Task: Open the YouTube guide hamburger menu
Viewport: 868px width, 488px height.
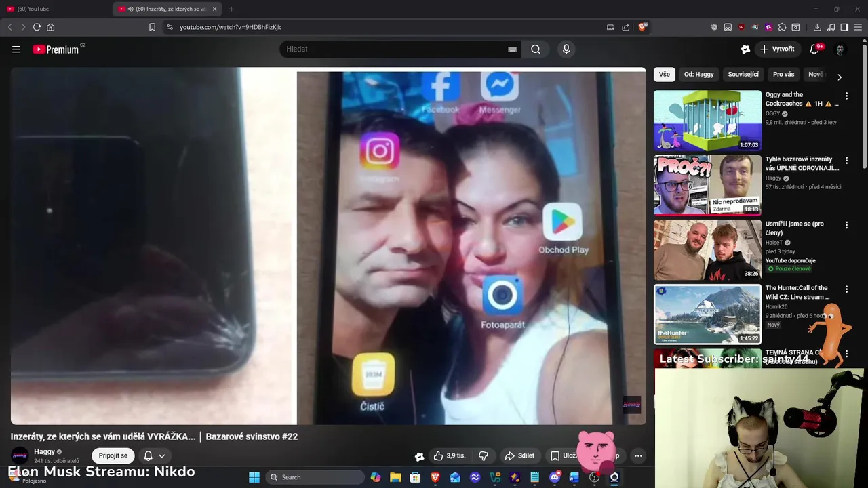Action: [x=16, y=49]
